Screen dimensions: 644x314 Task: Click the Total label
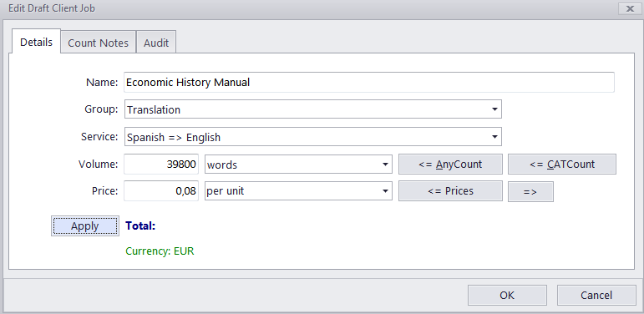[x=140, y=225]
